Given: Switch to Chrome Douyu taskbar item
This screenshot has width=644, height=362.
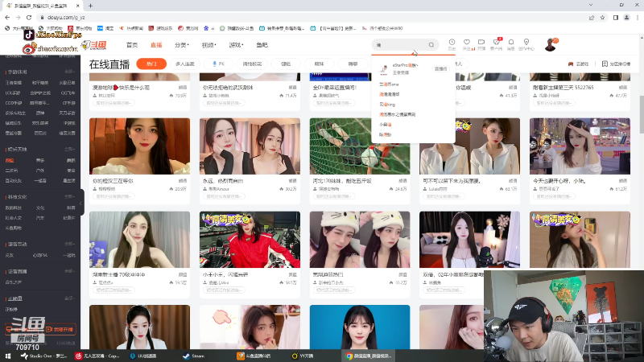Looking at the screenshot, I should [369, 356].
